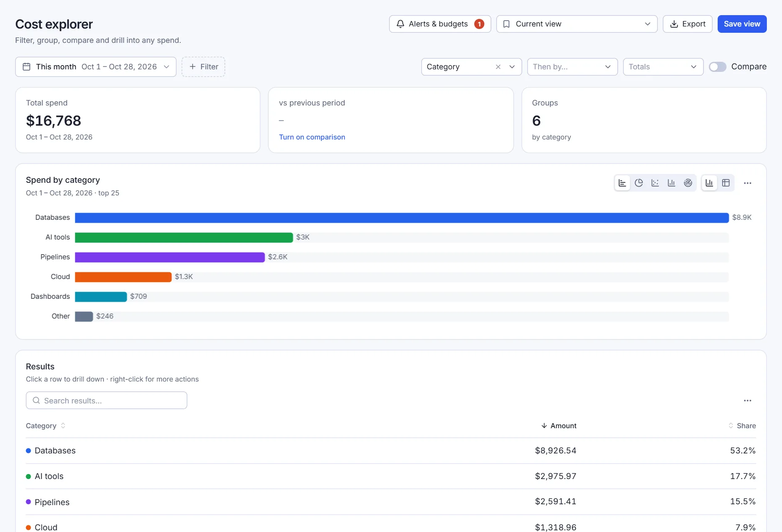The image size is (782, 532).
Task: Switch to the pie chart type
Action: click(639, 183)
